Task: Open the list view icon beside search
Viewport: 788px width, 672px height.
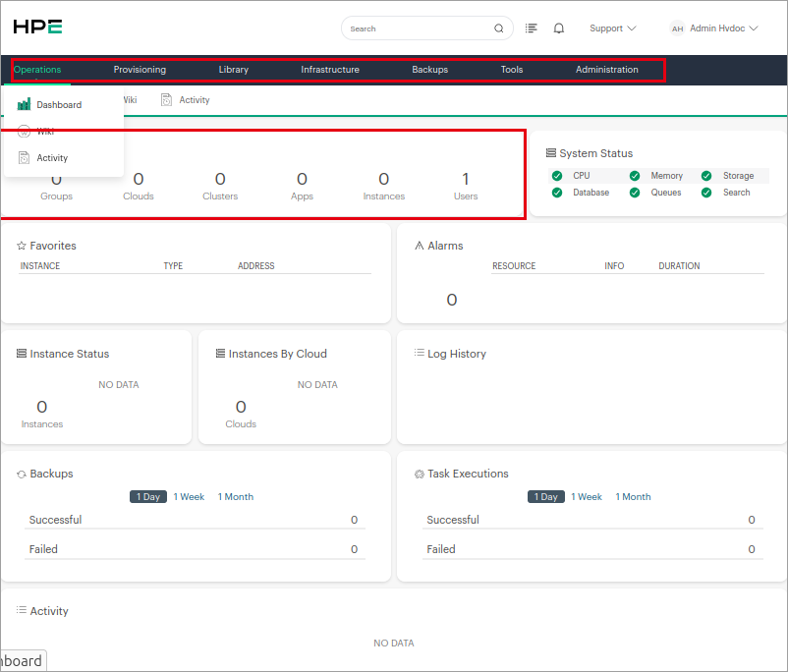Action: click(x=532, y=28)
